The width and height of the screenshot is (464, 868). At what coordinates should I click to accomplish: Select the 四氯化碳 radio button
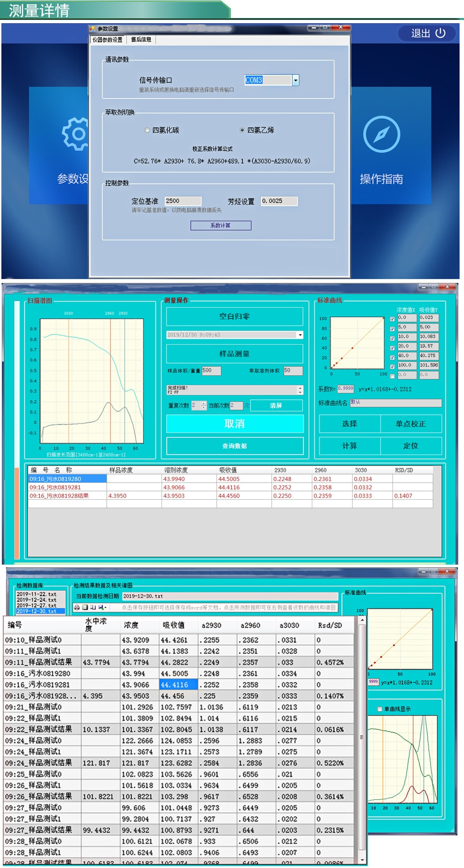tap(147, 130)
